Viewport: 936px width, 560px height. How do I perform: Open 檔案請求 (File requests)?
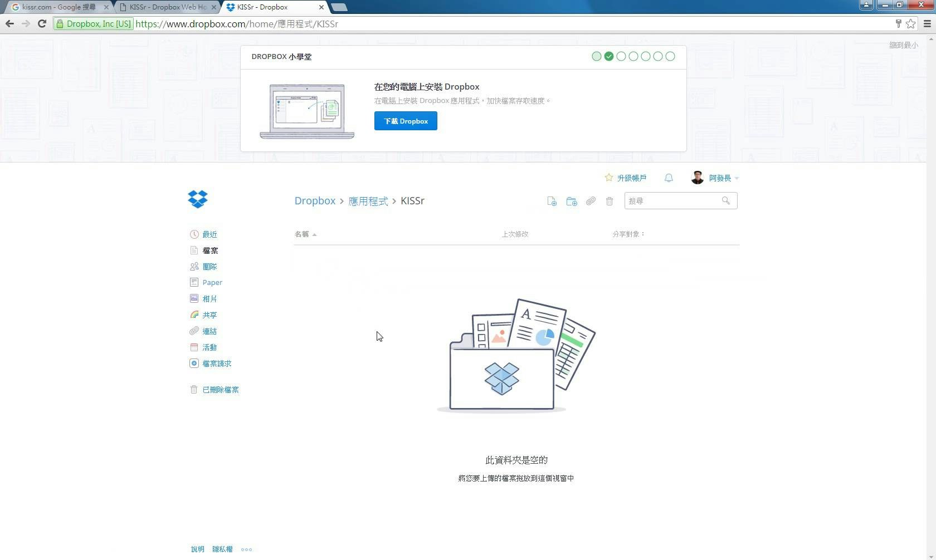pyautogui.click(x=217, y=363)
